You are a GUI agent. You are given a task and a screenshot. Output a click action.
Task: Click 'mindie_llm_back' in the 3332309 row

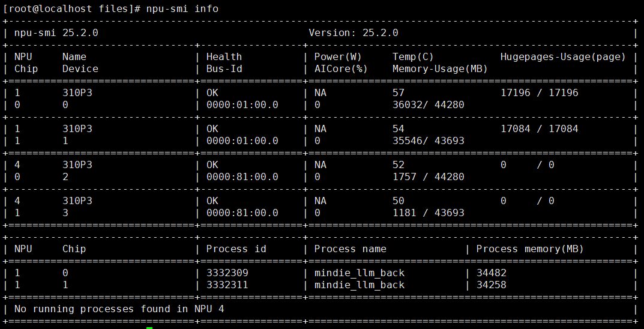click(x=360, y=273)
